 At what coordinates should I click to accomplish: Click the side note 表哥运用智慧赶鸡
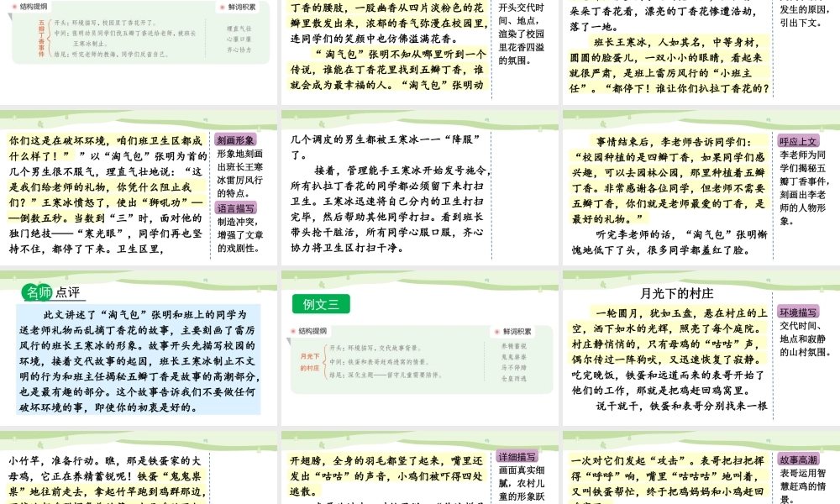(802, 486)
